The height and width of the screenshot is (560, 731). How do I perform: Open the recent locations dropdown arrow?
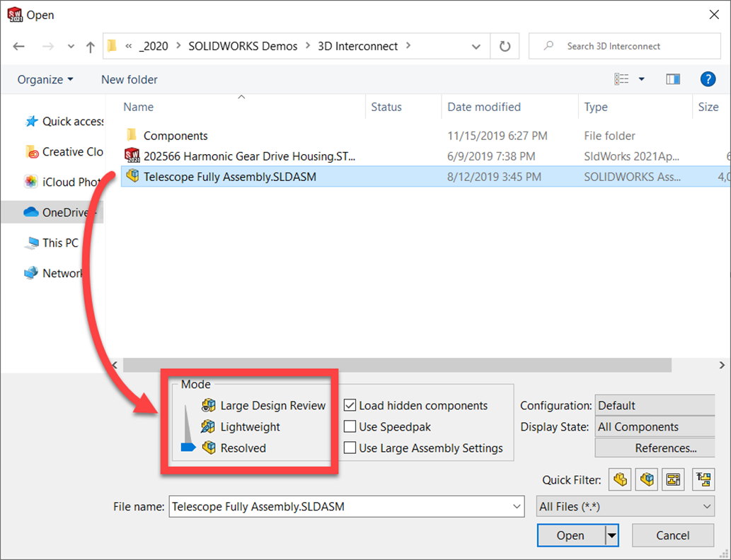pyautogui.click(x=70, y=46)
